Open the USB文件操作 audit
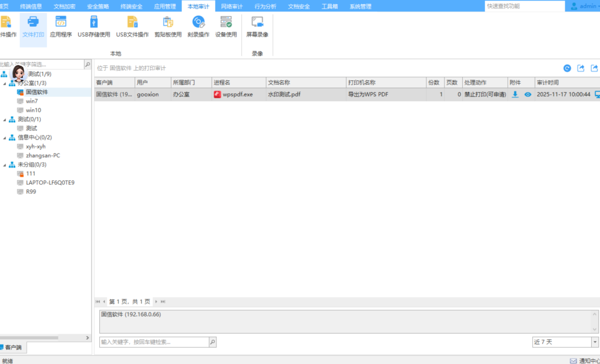 coord(132,27)
